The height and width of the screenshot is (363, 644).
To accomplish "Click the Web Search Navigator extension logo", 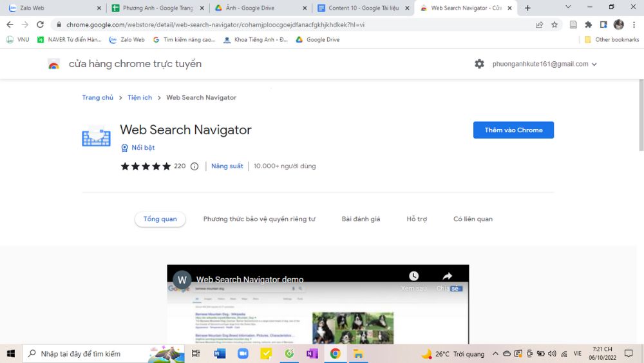I will click(96, 135).
